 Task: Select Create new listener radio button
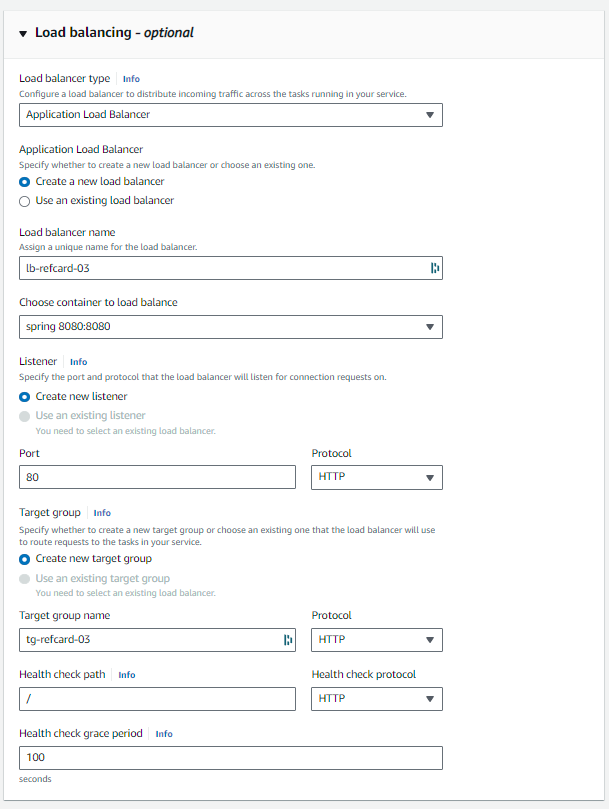(25, 397)
